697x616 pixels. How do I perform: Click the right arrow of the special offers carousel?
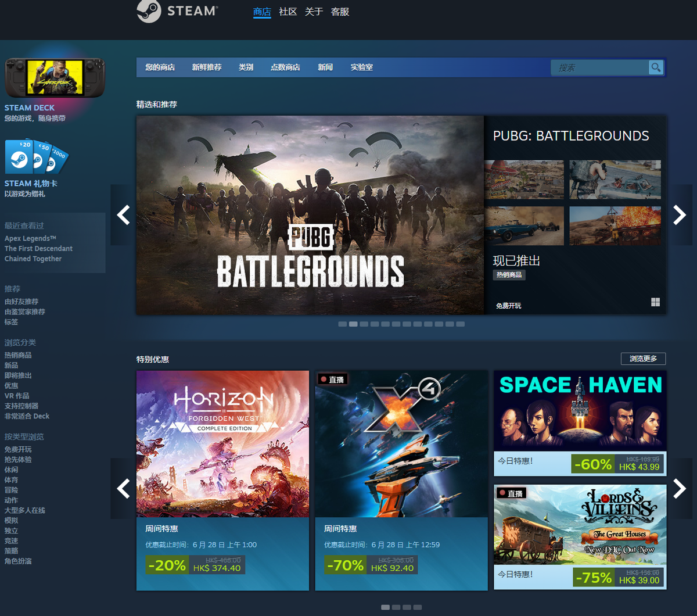[x=679, y=488]
